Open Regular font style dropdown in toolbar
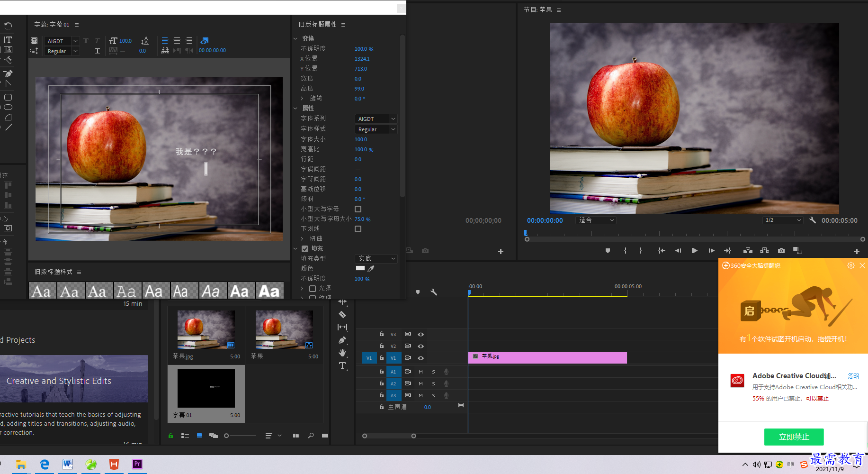The height and width of the screenshot is (474, 868). point(75,51)
